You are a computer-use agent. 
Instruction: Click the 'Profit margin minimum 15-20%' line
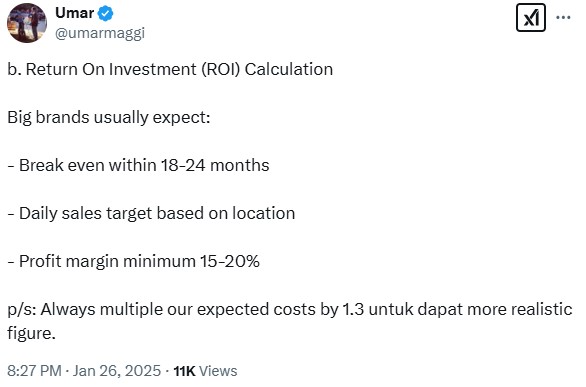click(x=133, y=261)
